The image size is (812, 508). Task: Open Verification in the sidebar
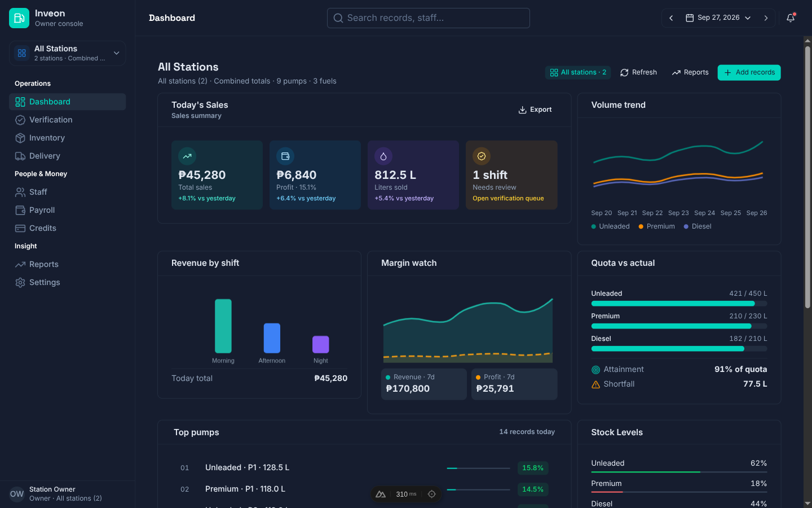[x=67, y=120]
